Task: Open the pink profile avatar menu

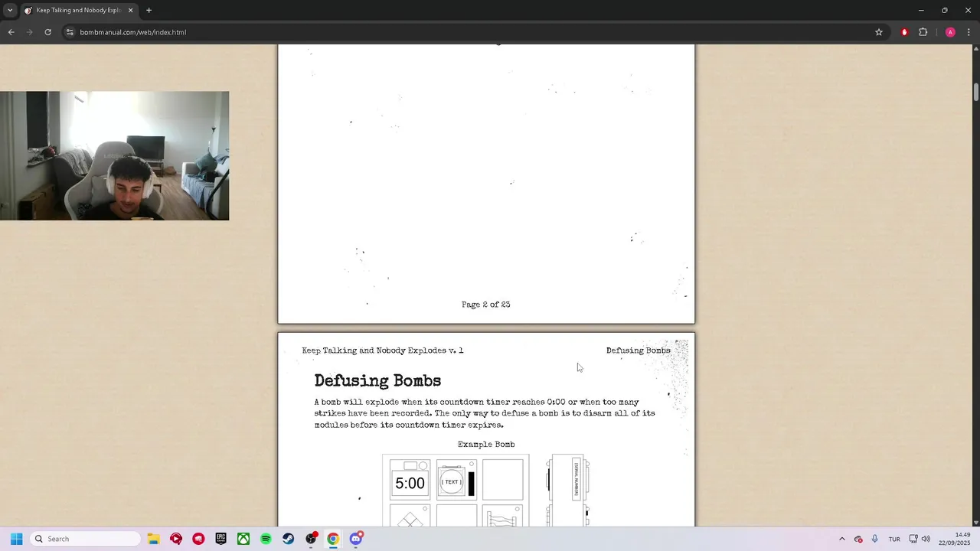Action: (950, 32)
